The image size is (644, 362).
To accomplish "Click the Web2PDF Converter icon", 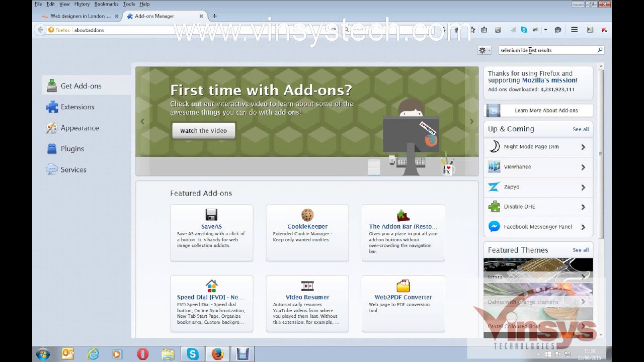I will pos(403,286).
